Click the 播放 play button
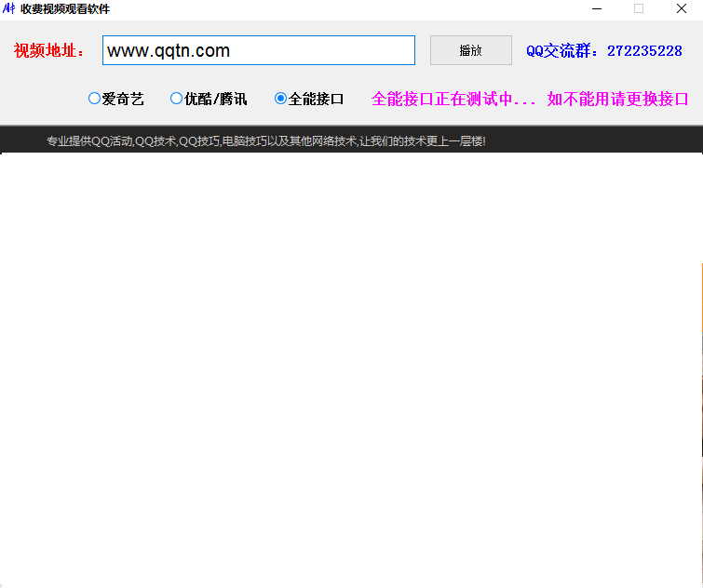Screen dimensions: 703x588 [x=471, y=50]
